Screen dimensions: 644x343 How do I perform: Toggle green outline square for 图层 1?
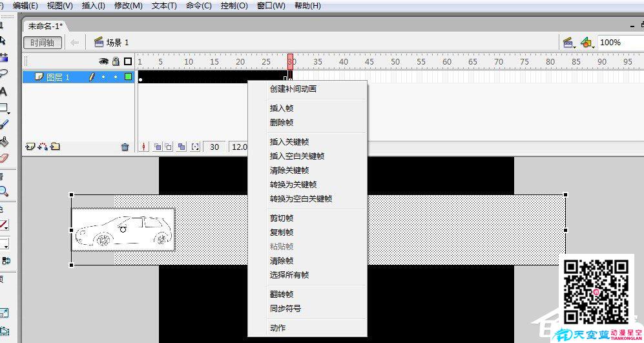128,77
